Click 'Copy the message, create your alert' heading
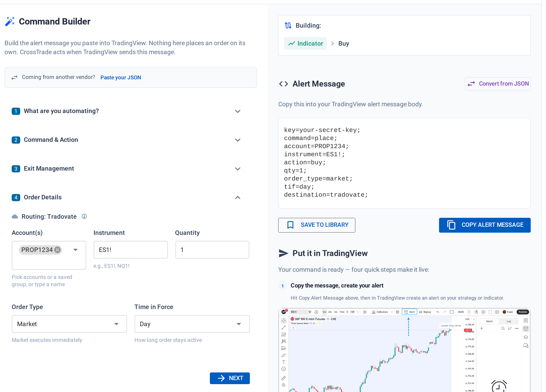Image resolution: width=546 pixels, height=392 pixels. pos(337,286)
